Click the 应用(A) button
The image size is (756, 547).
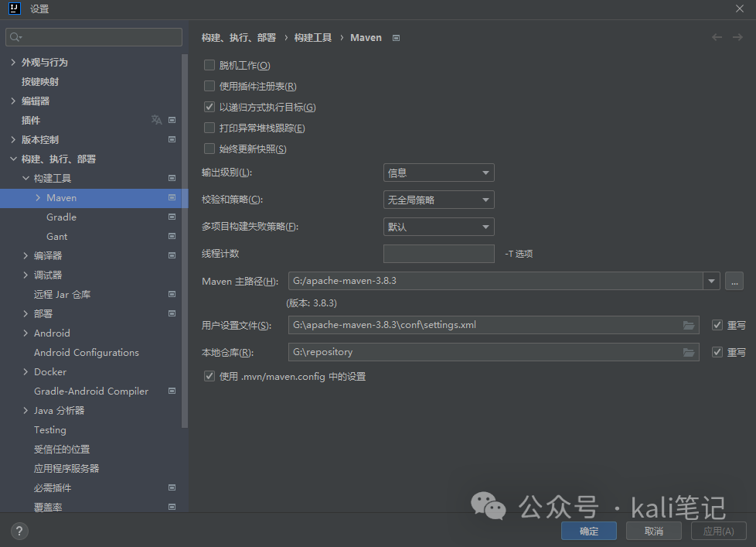[719, 531]
